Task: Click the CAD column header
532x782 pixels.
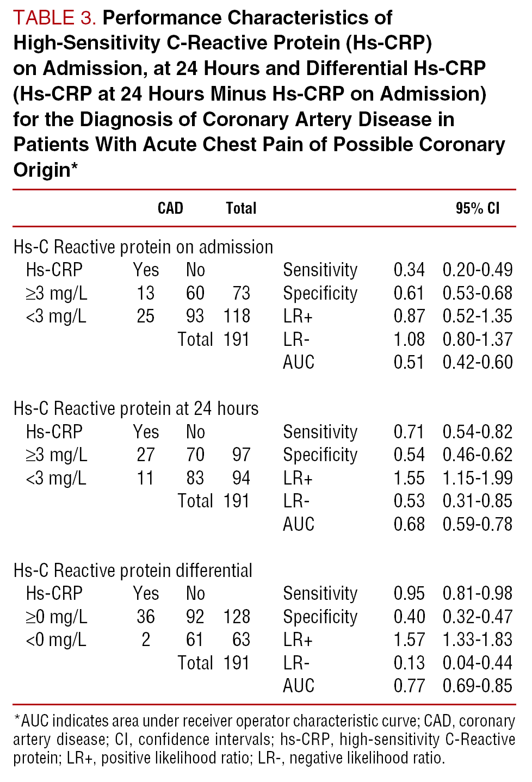Action: click(x=170, y=208)
